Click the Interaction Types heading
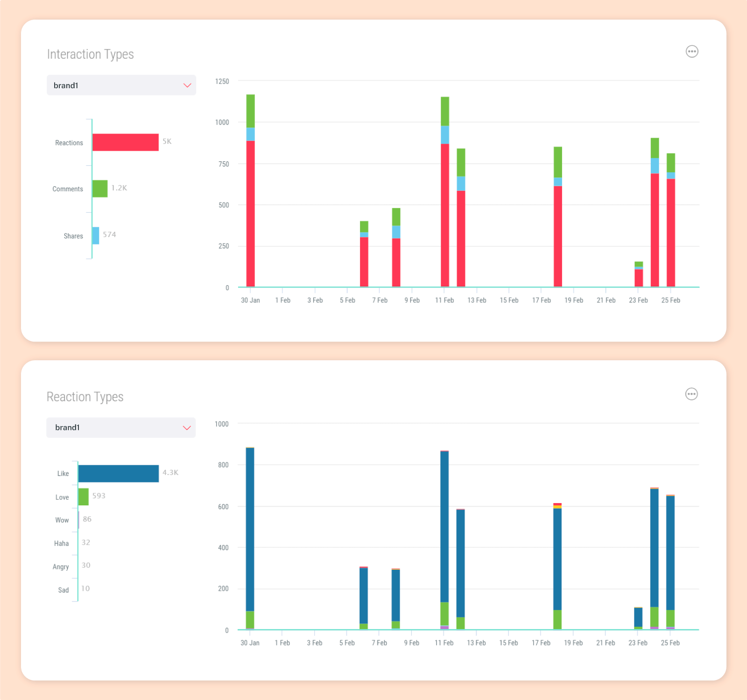The height and width of the screenshot is (700, 747). point(91,55)
